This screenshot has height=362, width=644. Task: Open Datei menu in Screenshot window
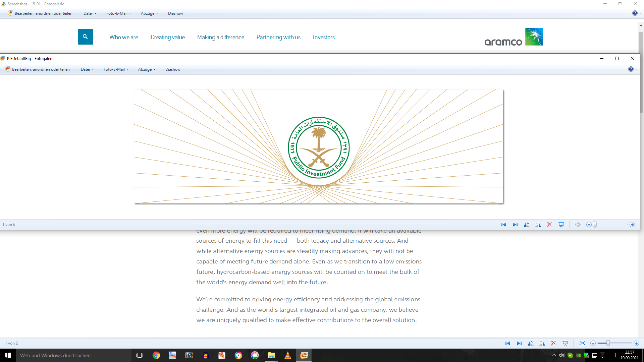tap(90, 13)
